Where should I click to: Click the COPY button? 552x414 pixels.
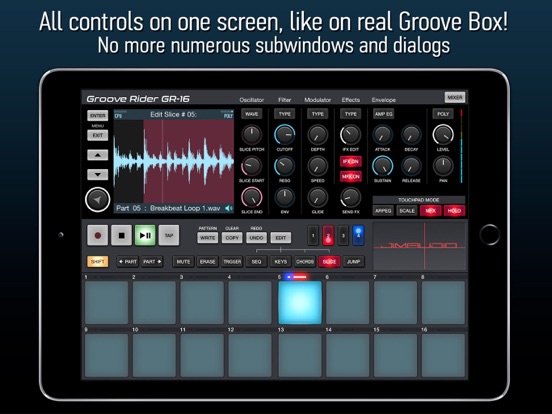click(x=232, y=238)
